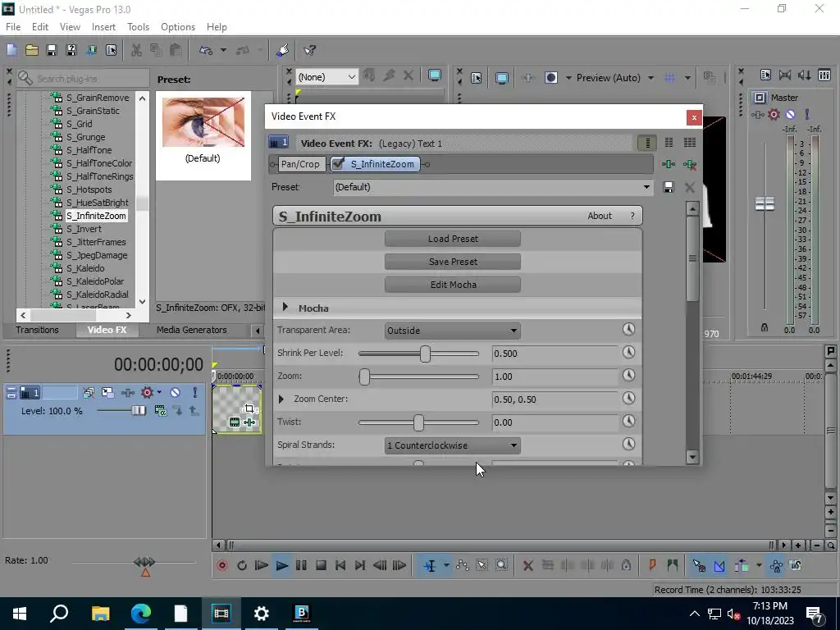This screenshot has width=840, height=630.
Task: Open the Options menu
Action: point(178,27)
